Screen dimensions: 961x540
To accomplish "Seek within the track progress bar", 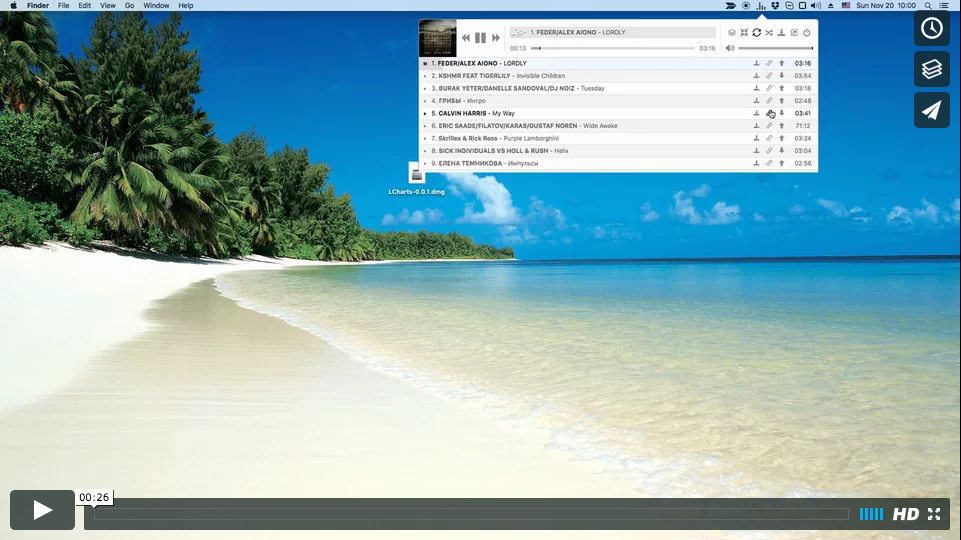I will tap(613, 48).
